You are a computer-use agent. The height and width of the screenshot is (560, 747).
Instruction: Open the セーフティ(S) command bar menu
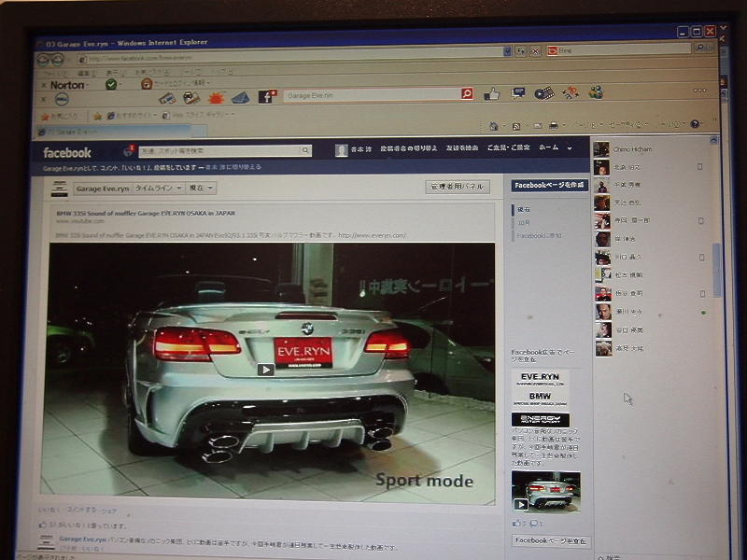point(627,125)
